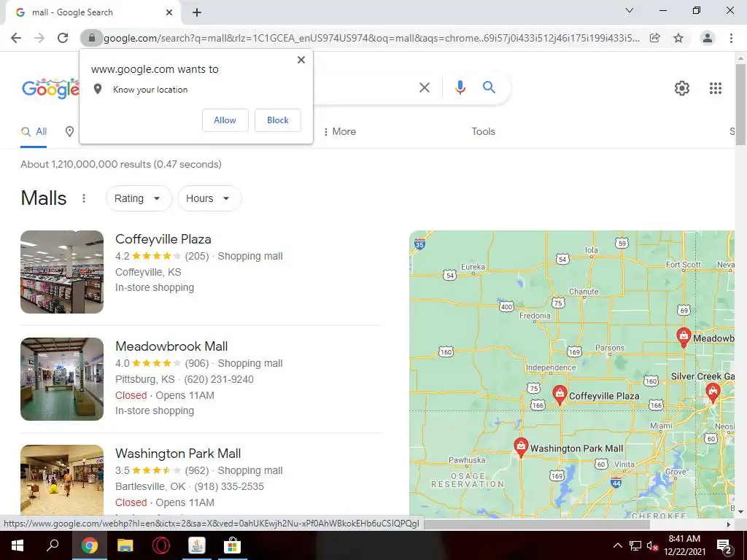Clear the search box with X

tap(425, 87)
